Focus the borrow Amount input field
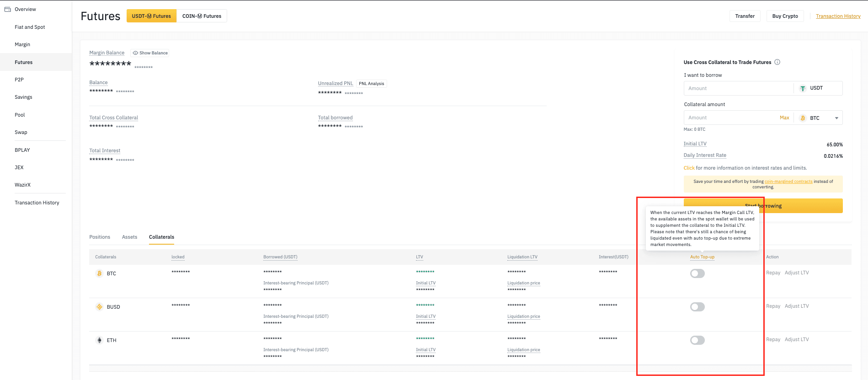The width and height of the screenshot is (868, 380). (x=739, y=88)
